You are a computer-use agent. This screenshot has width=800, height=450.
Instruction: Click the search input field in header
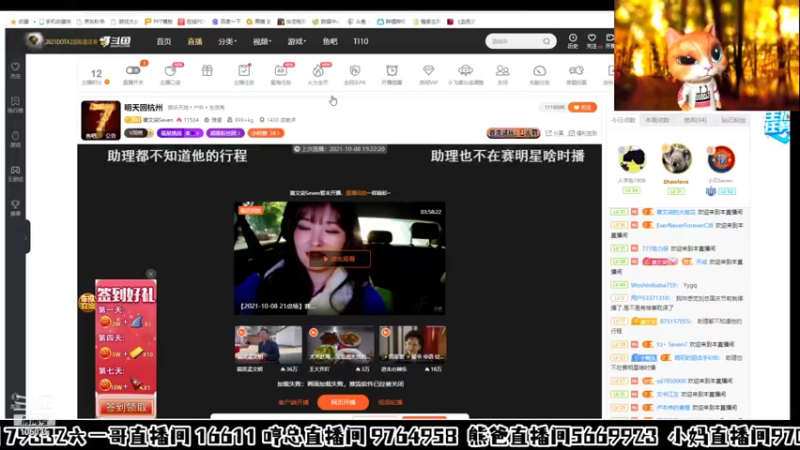click(514, 41)
